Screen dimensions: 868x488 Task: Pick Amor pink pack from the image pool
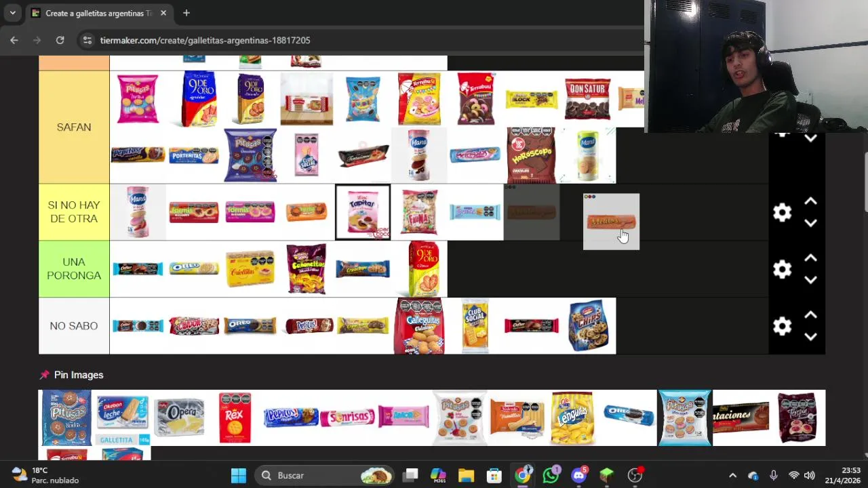click(403, 418)
